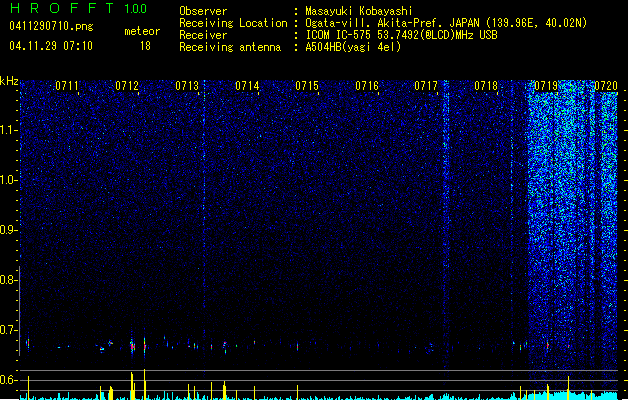The height and width of the screenshot is (400, 629).
Task: Click the 0715 time marker
Action: coord(307,86)
